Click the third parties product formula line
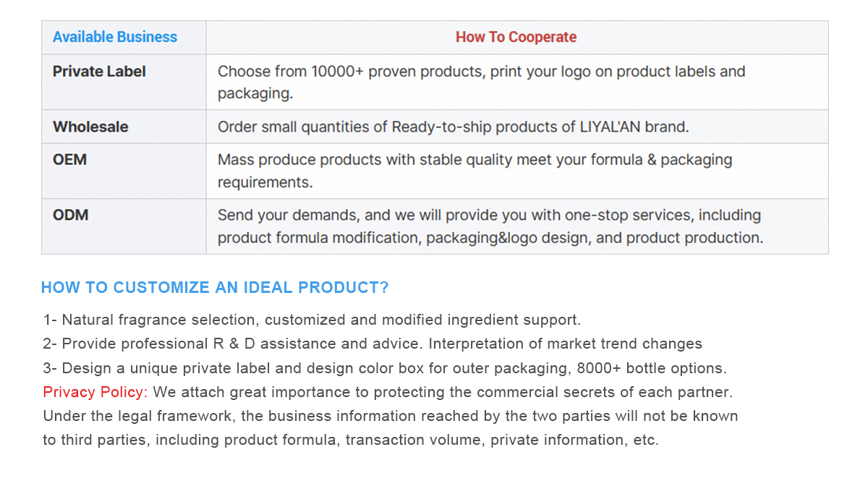Viewport: 868px width, 481px height. [351, 440]
